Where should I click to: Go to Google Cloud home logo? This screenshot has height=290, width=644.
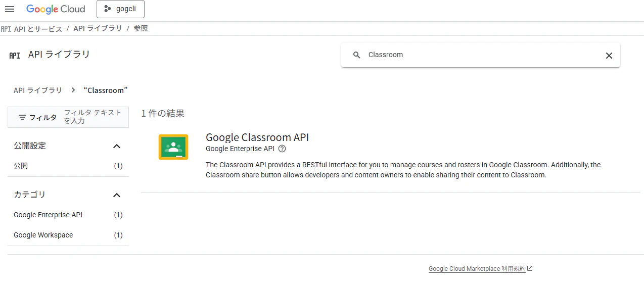pyautogui.click(x=56, y=9)
